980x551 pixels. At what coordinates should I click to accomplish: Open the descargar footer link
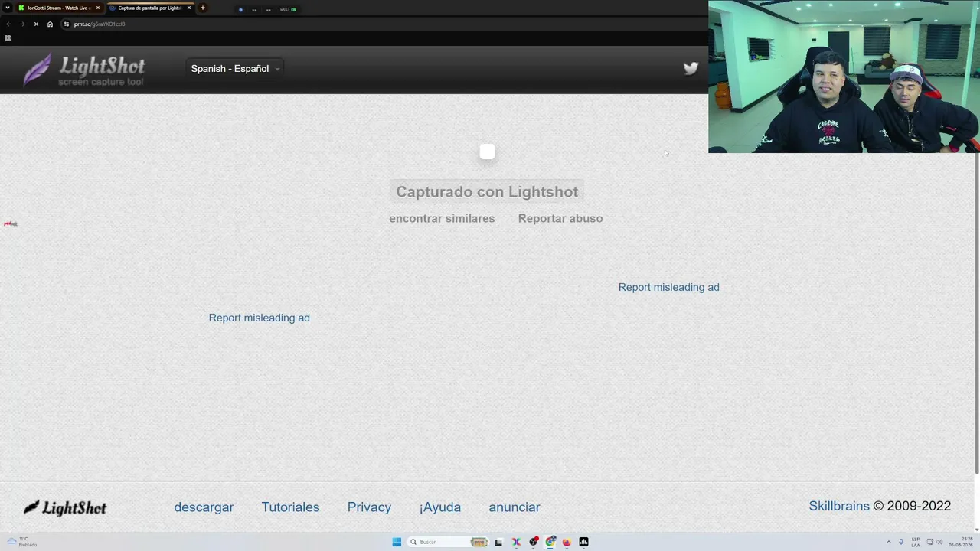(204, 507)
